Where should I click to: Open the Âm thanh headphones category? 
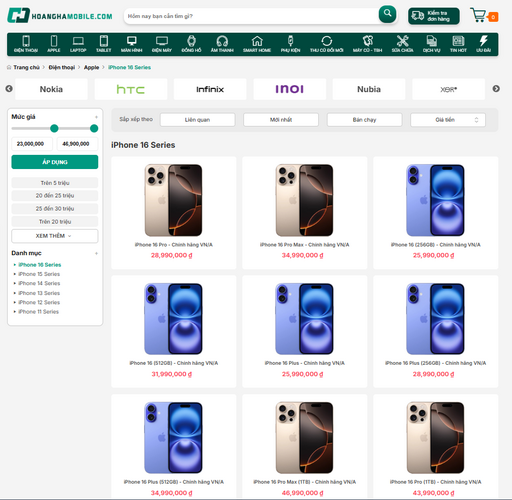pos(222,44)
